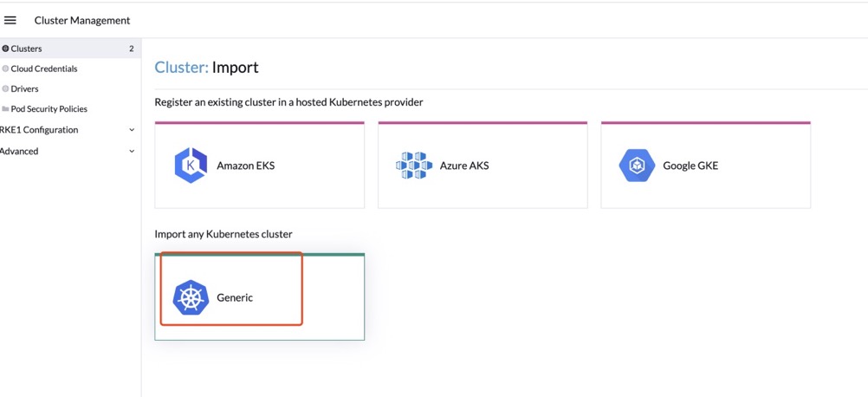Click the Drivers bullet icon
The image size is (868, 397).
coord(5,88)
